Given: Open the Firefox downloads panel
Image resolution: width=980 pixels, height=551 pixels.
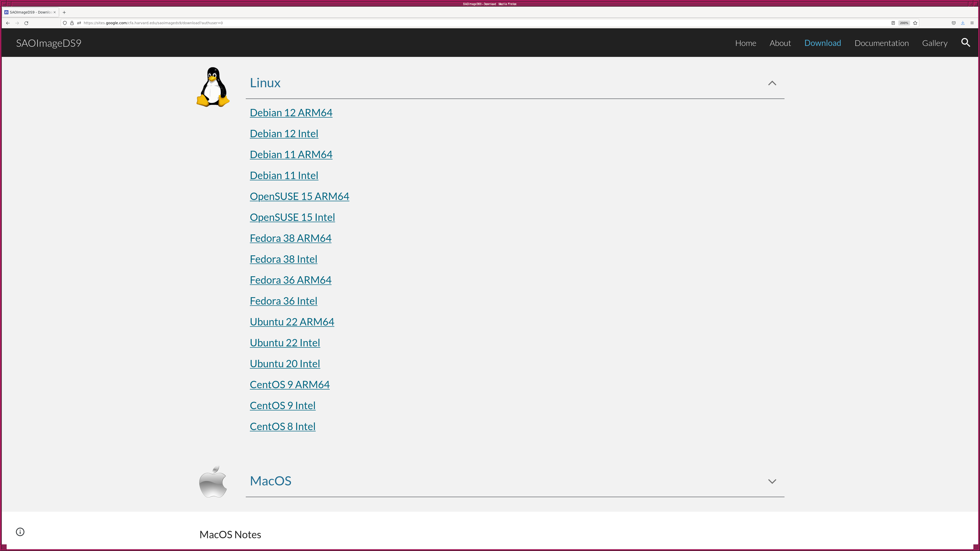Looking at the screenshot, I should coord(962,23).
